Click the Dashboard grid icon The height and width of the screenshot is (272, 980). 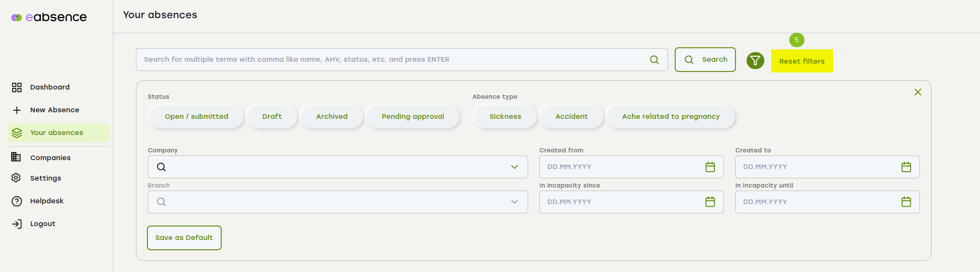coord(17,87)
